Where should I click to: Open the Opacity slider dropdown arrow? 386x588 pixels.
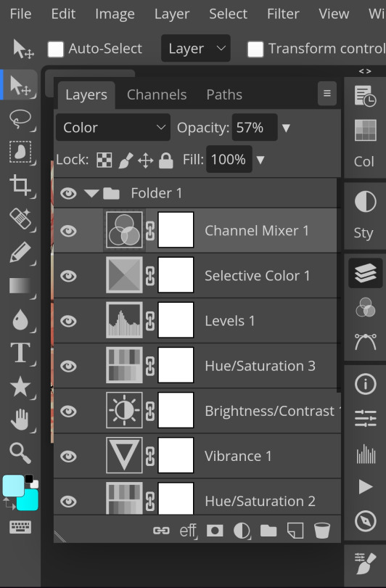click(x=287, y=128)
